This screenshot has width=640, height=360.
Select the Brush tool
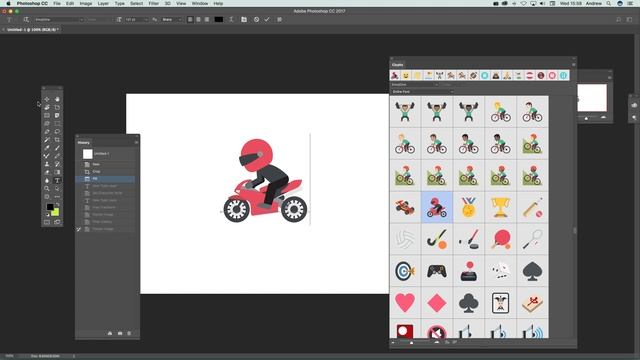point(57,148)
